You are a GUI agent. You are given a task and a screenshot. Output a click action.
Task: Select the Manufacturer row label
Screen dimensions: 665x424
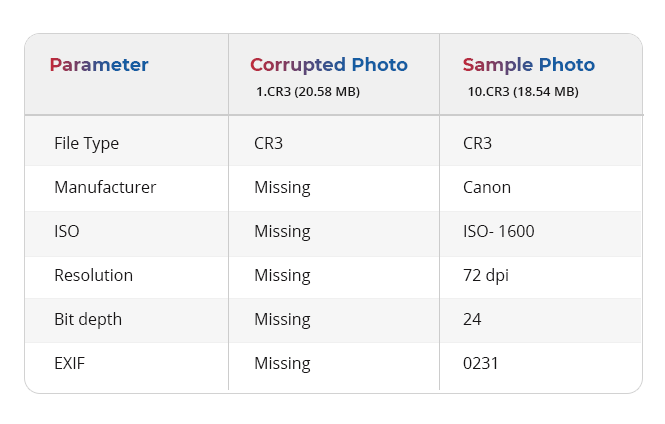(105, 187)
